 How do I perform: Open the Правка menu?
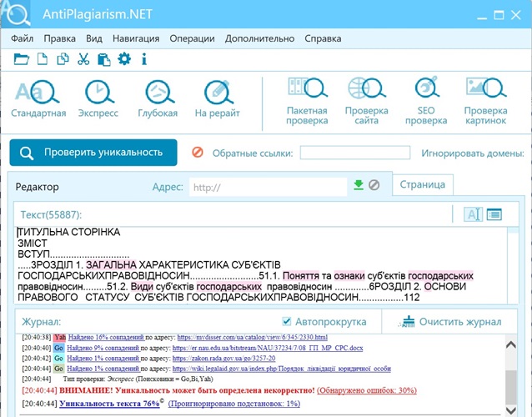point(60,38)
